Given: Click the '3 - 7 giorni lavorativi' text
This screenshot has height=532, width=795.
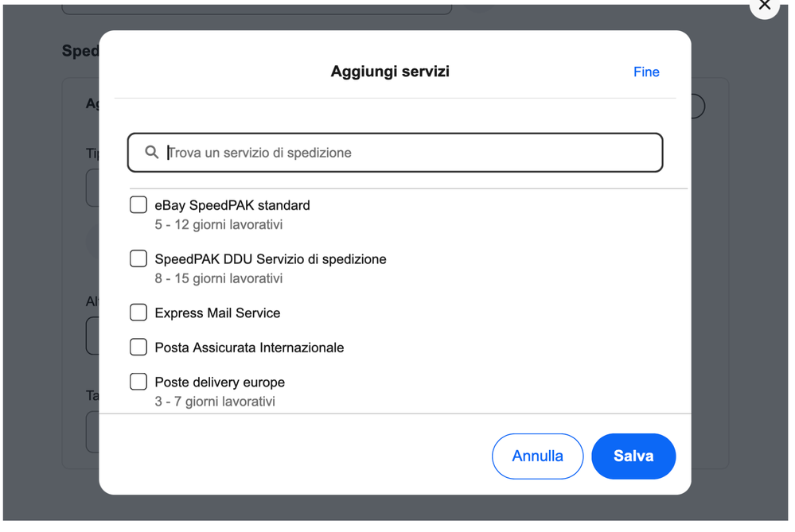Looking at the screenshot, I should [215, 402].
